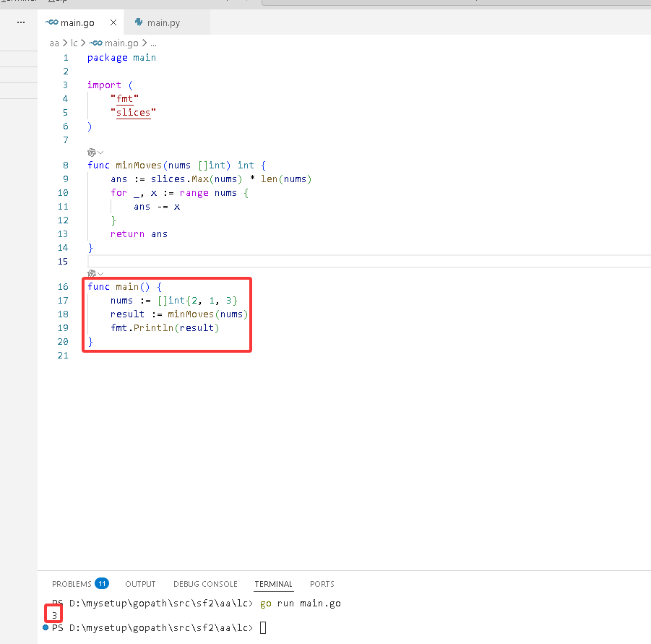Screen dimensions: 651x644
Task: Expand code lens chevron above minMoves function
Action: (100, 153)
